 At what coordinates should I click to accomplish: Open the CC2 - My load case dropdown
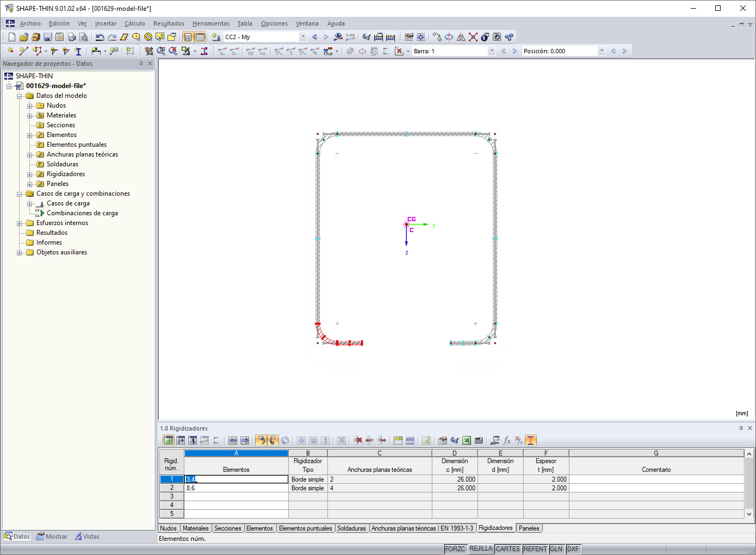[x=303, y=37]
